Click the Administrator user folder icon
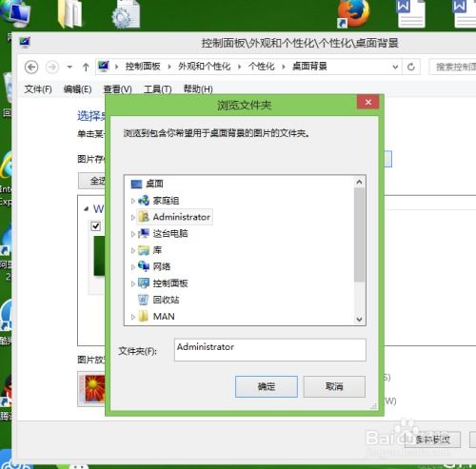Screen dimensions: 476x469 pos(144,217)
